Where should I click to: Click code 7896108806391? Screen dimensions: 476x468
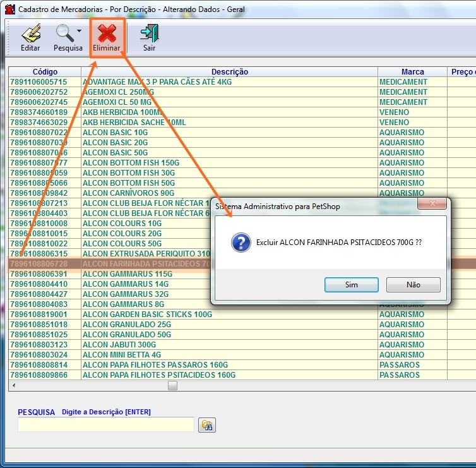(39, 273)
